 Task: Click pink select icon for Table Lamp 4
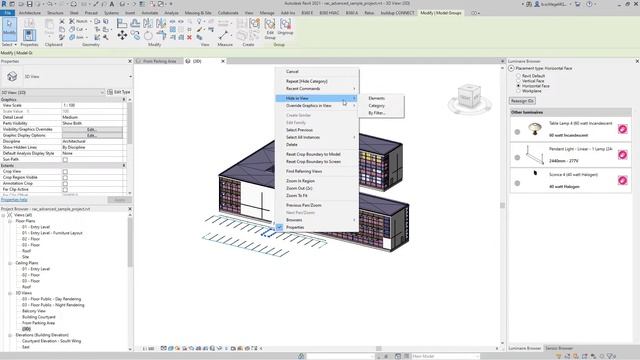tap(622, 129)
